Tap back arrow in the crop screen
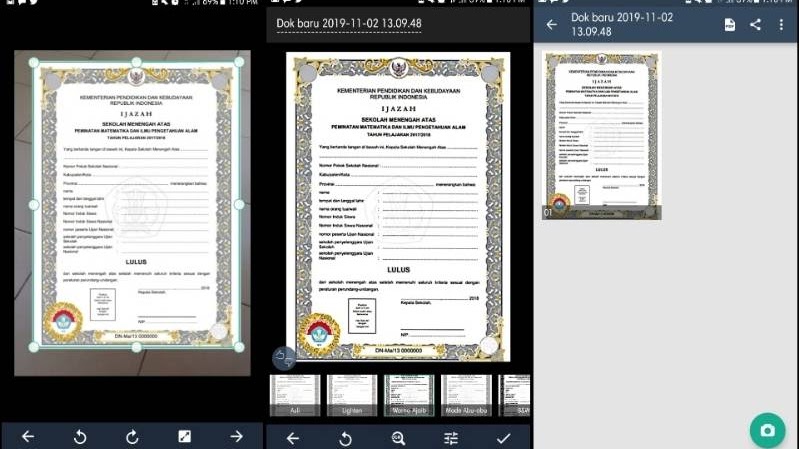 click(28, 436)
